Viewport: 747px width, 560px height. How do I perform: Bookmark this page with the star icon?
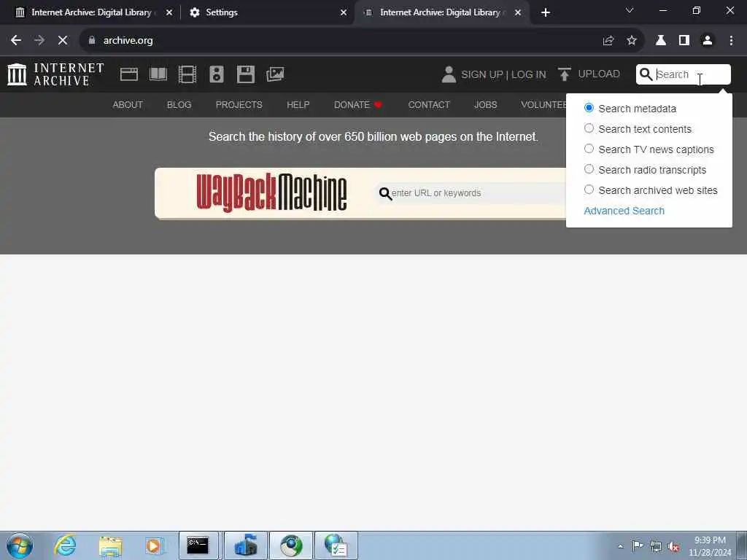[x=632, y=41]
